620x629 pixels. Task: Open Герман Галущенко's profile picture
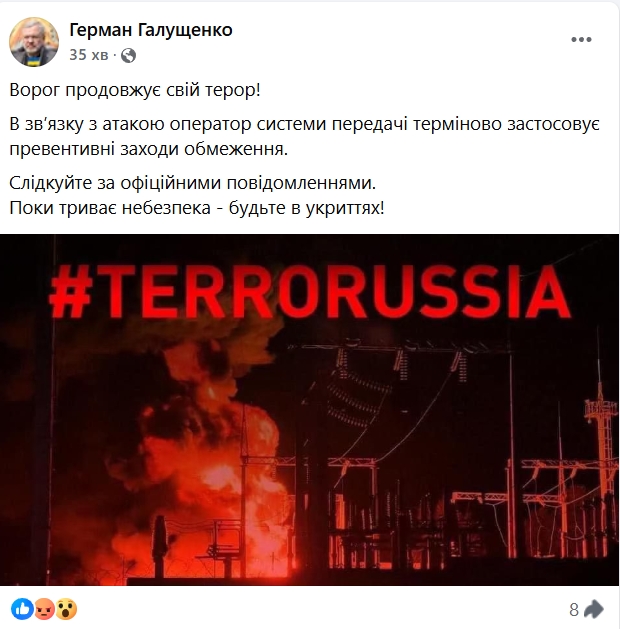[34, 42]
